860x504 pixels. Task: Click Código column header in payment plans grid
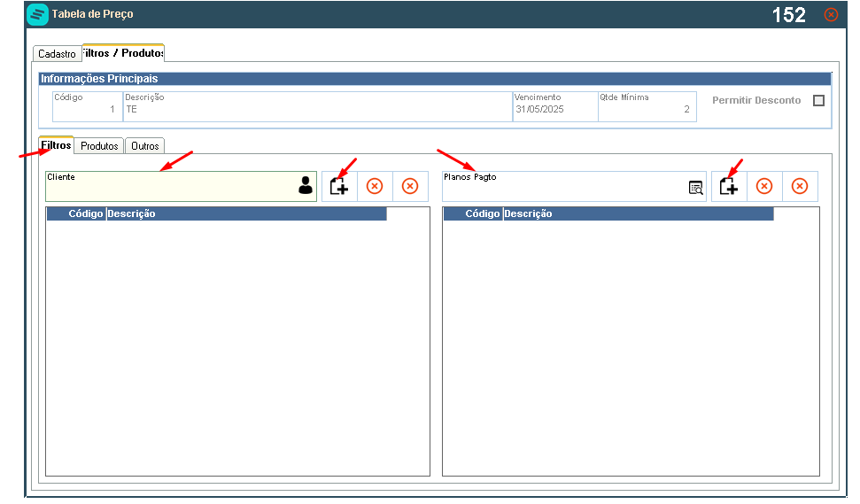point(473,213)
